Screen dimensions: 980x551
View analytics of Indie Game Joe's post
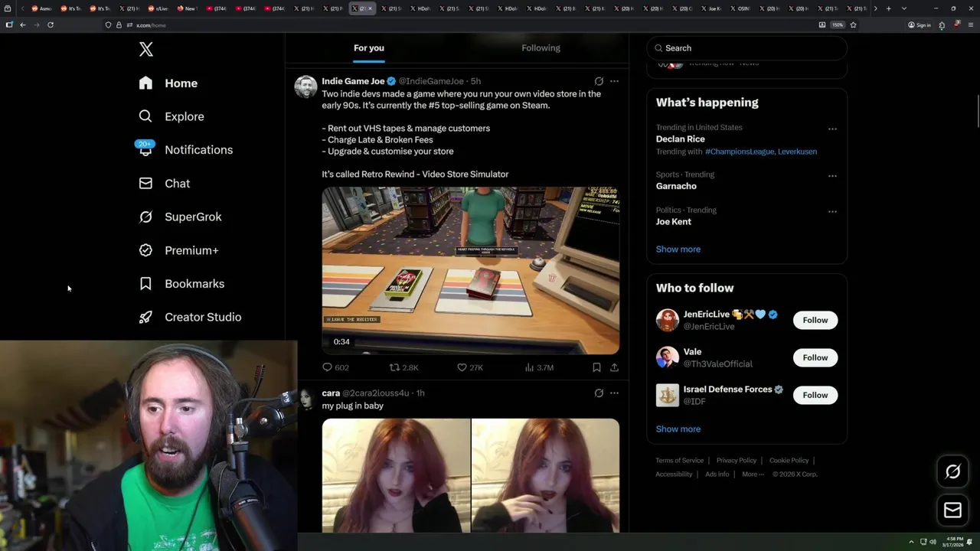click(x=539, y=367)
